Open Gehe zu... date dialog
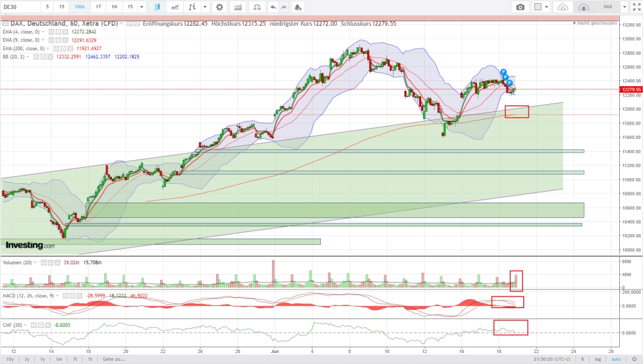643x364 pixels. pyautogui.click(x=114, y=359)
